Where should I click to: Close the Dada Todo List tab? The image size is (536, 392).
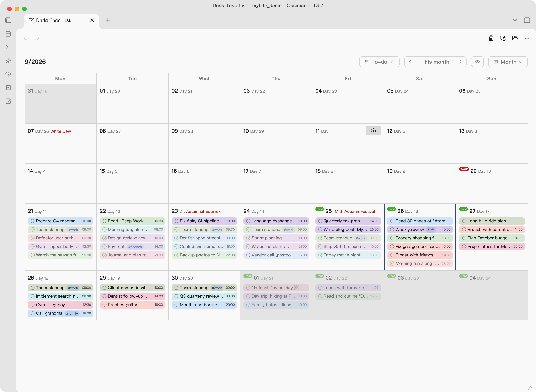click(92, 20)
